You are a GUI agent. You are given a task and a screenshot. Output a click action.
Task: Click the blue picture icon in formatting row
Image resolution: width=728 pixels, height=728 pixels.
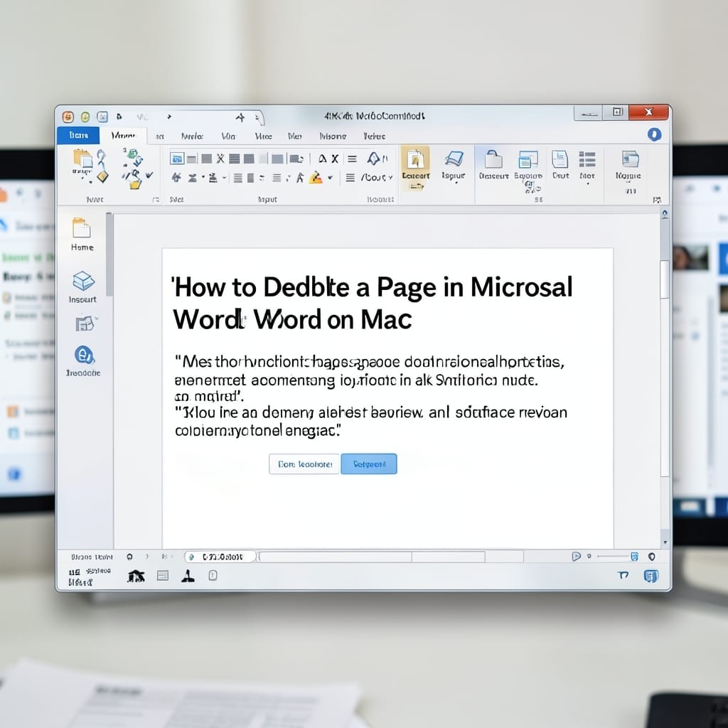[x=177, y=159]
